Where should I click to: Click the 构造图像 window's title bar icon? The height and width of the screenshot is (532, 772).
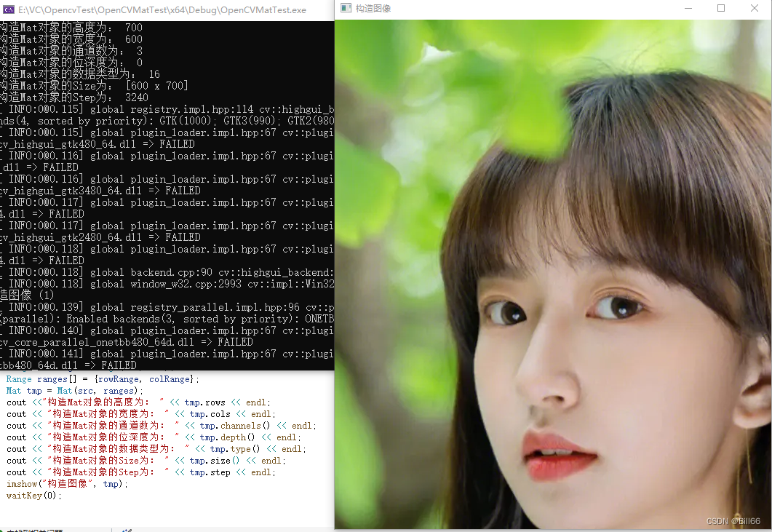(x=346, y=8)
